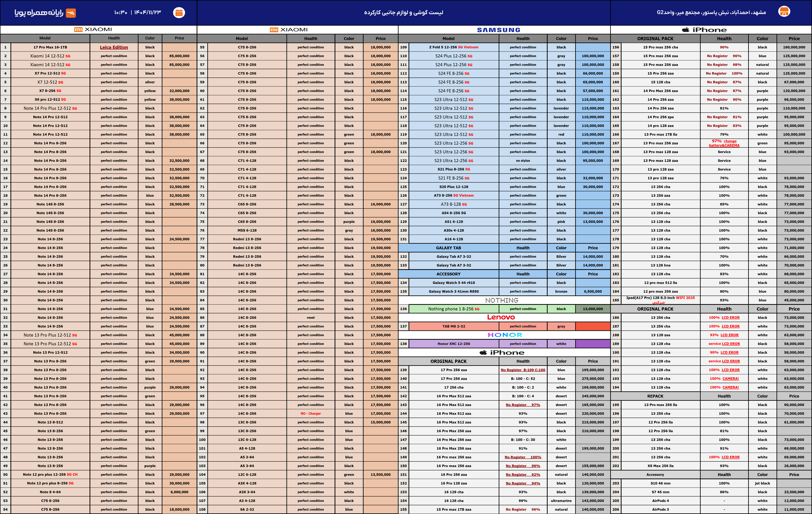Click the Lenovo brand logo
The height and width of the screenshot is (514, 812).
[501, 317]
